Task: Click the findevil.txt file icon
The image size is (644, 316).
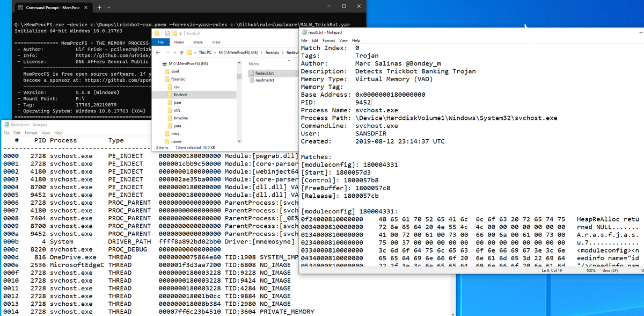Action: coord(251,73)
